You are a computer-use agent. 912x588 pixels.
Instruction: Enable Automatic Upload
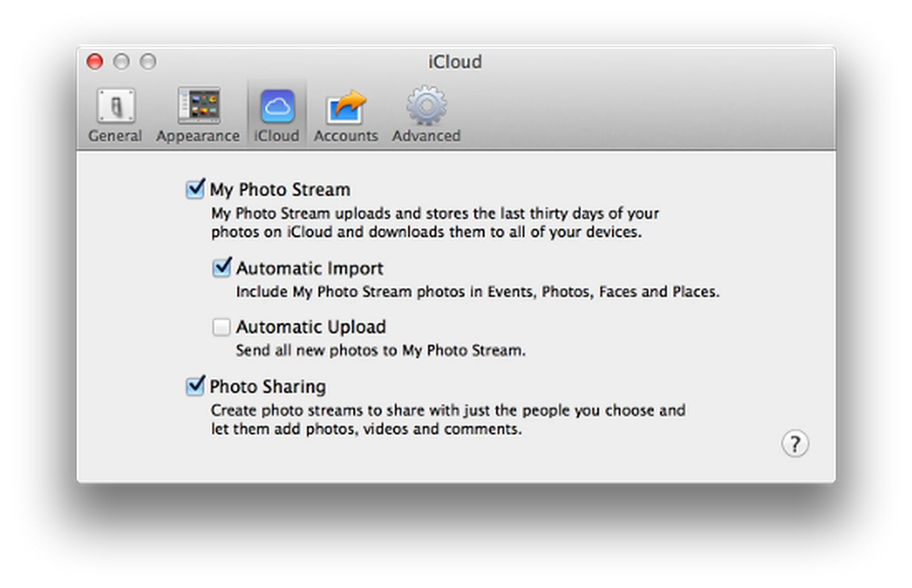click(x=221, y=327)
